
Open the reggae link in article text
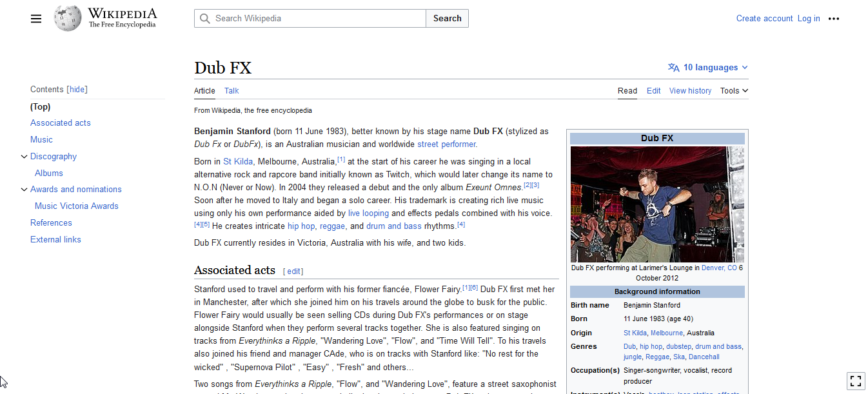click(x=332, y=226)
